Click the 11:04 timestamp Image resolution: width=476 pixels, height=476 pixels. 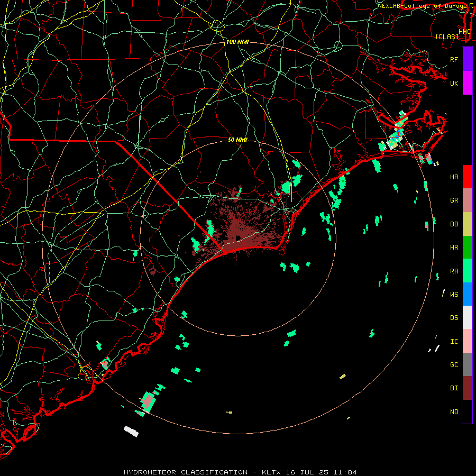coord(345,472)
